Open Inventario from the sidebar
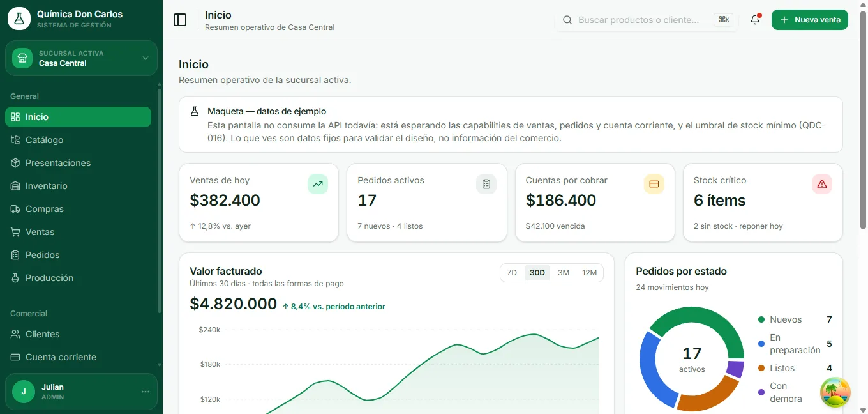 pyautogui.click(x=79, y=186)
